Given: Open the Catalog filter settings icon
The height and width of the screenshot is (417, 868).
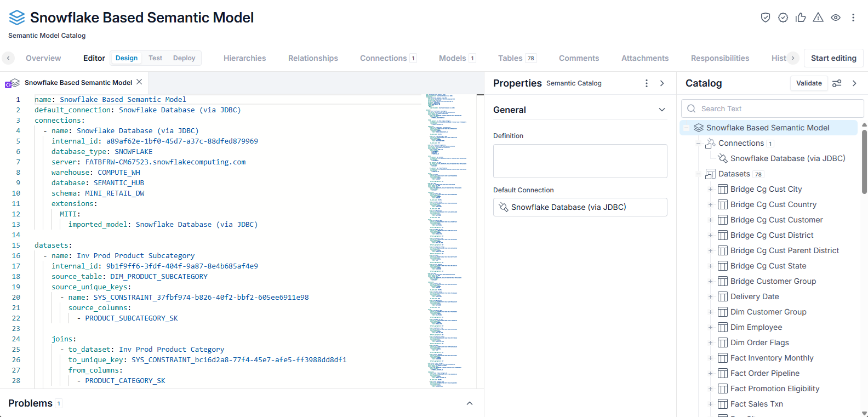Looking at the screenshot, I should [x=837, y=83].
